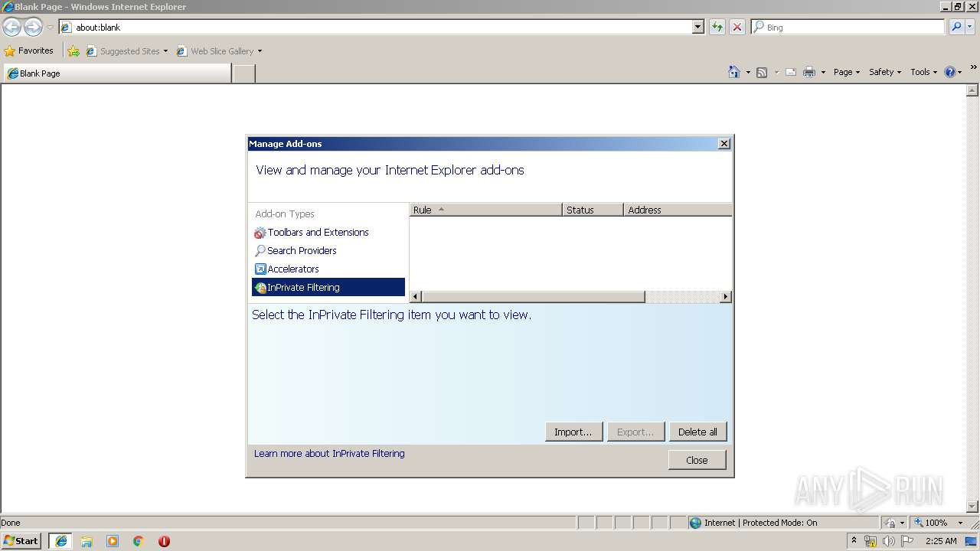This screenshot has width=980, height=551.
Task: Sort by the Rule column header
Action: point(485,210)
